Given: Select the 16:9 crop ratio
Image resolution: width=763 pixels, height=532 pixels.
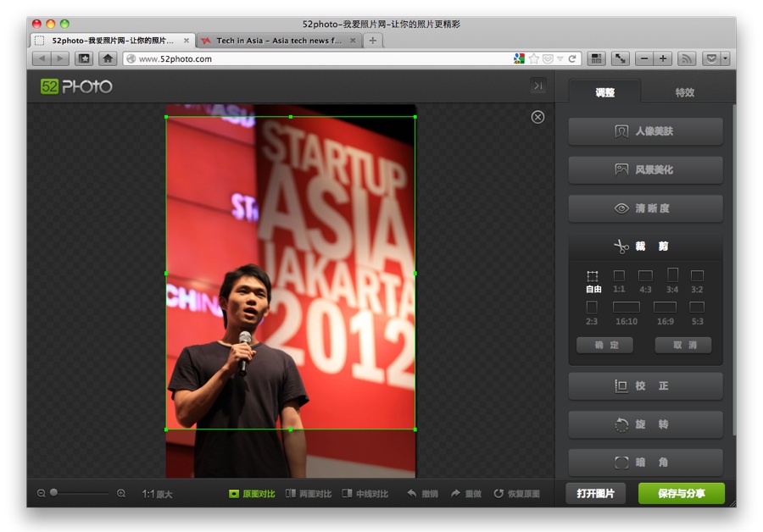Looking at the screenshot, I should pos(666,313).
